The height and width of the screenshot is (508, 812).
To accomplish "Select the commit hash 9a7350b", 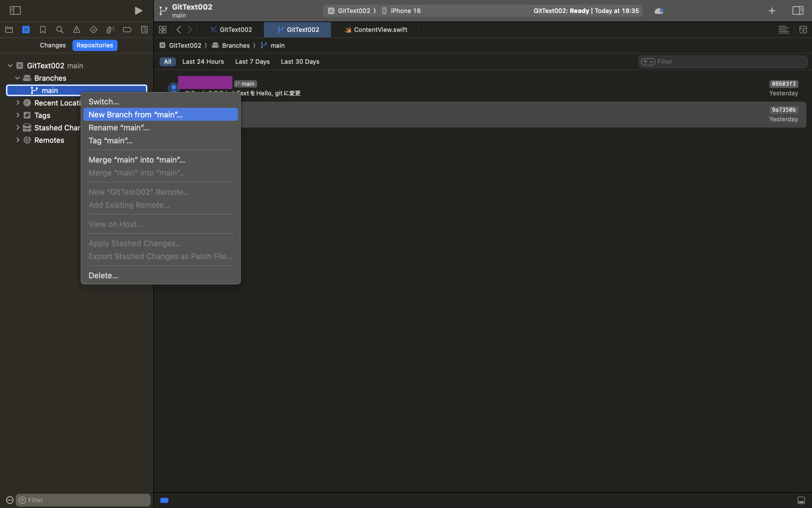I will [x=783, y=110].
